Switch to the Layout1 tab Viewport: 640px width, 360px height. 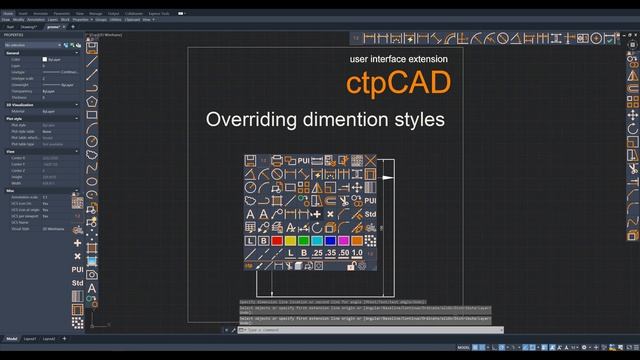click(x=30, y=339)
